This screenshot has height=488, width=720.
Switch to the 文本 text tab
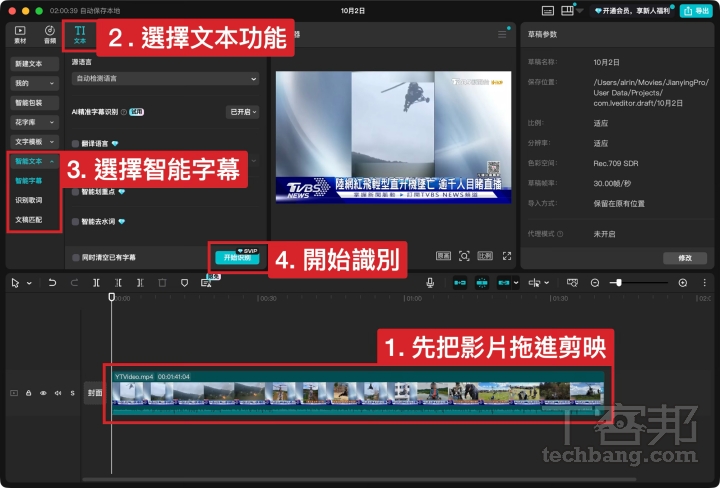(80, 35)
